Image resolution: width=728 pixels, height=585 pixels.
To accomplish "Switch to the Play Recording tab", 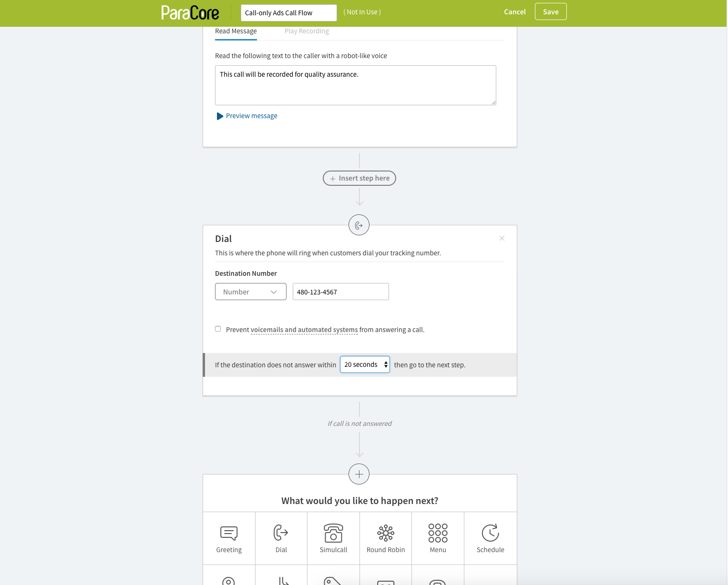I will pos(307,31).
